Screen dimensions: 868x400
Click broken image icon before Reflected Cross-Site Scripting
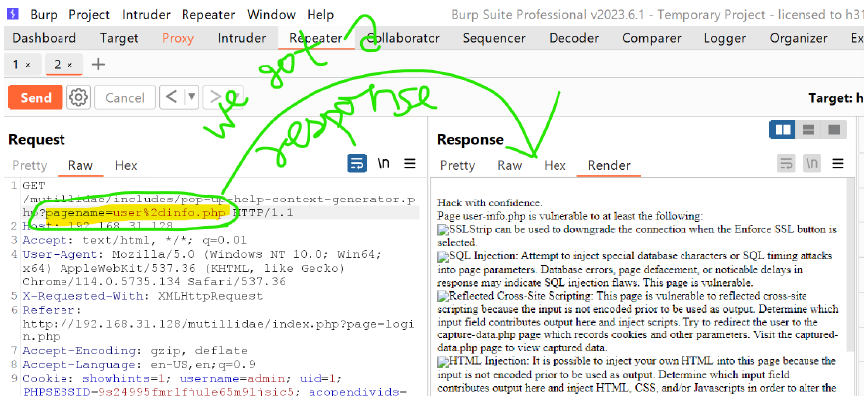coord(442,296)
